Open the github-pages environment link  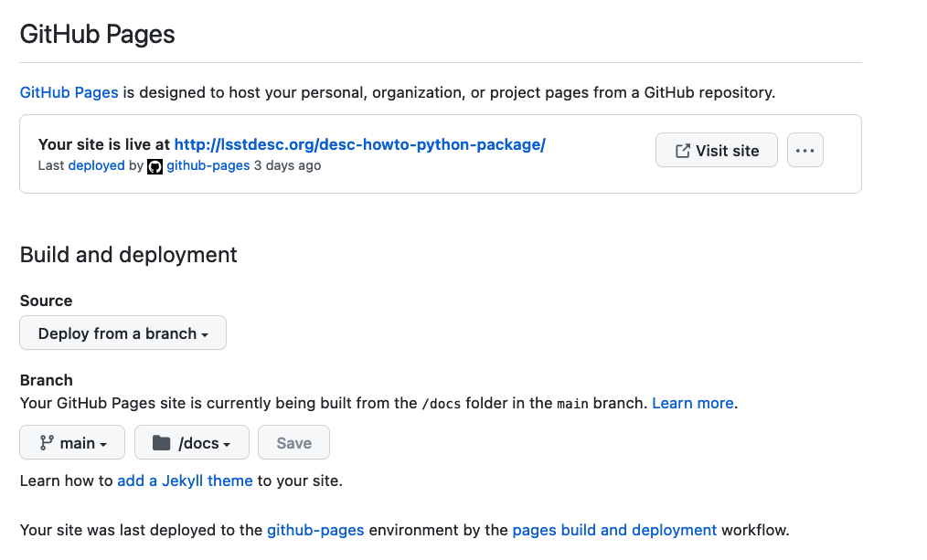pyautogui.click(x=315, y=531)
